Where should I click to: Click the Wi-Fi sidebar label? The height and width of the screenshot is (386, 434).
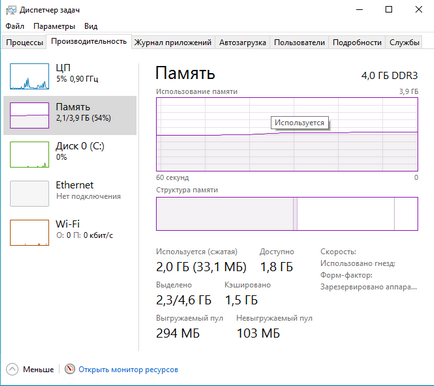pos(67,224)
